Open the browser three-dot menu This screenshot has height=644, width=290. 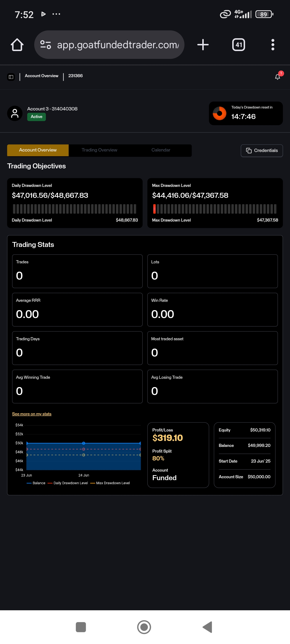272,45
